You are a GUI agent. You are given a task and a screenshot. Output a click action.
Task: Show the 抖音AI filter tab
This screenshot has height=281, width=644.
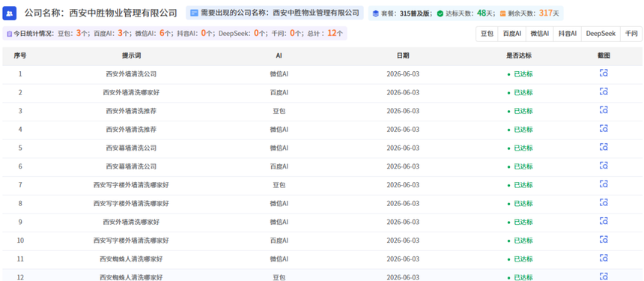[x=568, y=34]
